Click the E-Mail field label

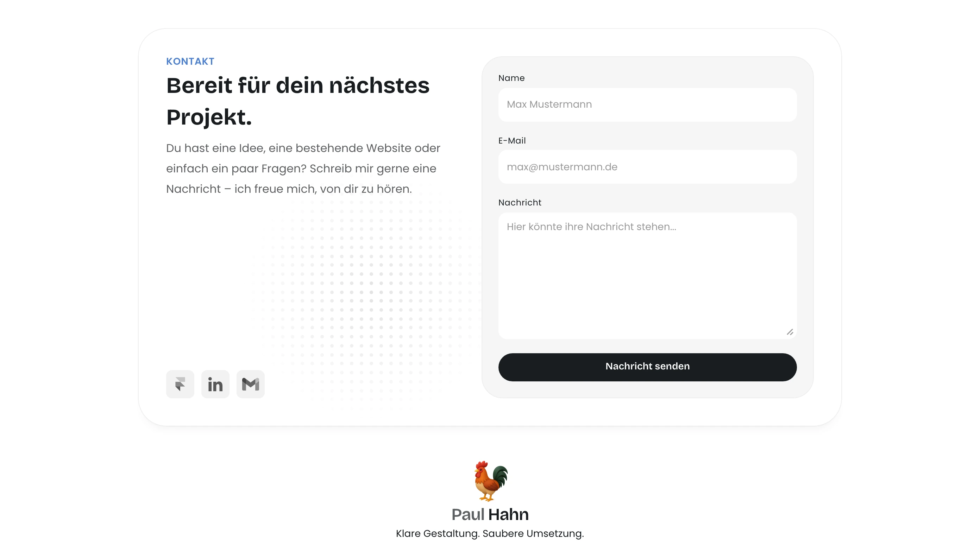(512, 141)
